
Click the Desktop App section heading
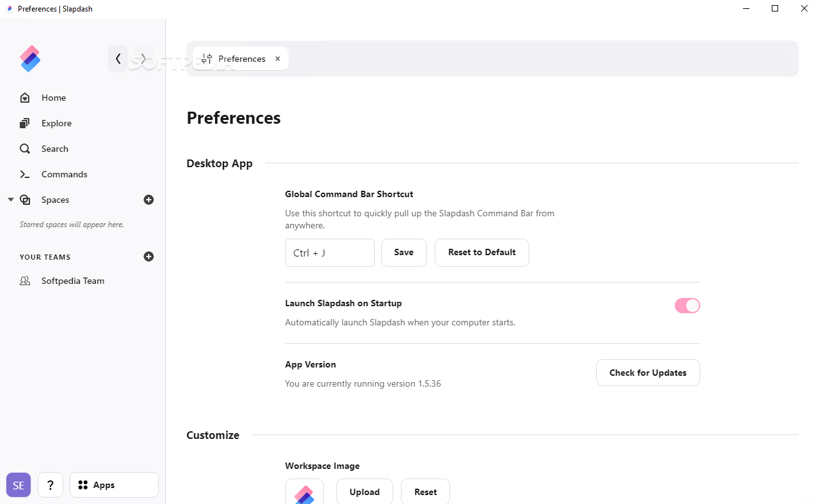pos(220,163)
